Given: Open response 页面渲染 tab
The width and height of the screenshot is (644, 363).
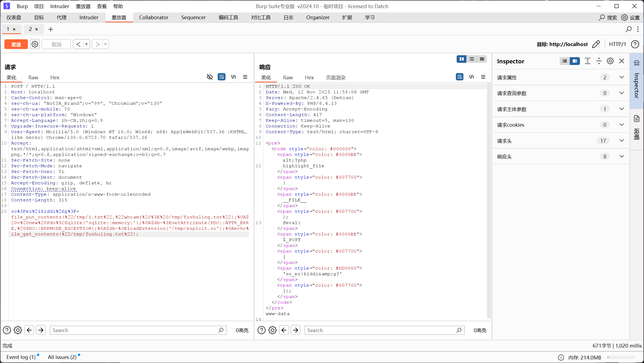Looking at the screenshot, I should click(x=336, y=77).
